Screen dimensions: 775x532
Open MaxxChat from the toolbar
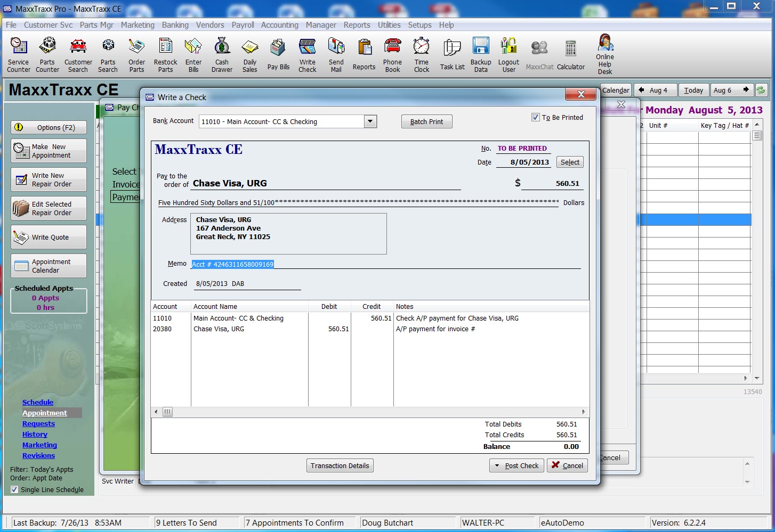(x=539, y=55)
